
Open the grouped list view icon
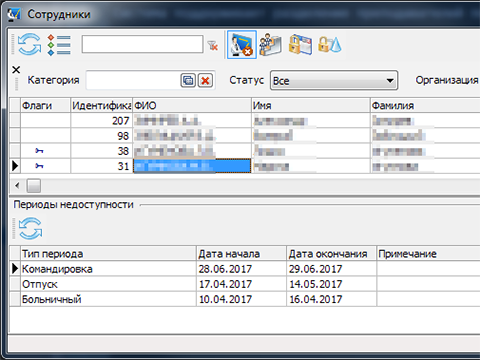click(59, 45)
